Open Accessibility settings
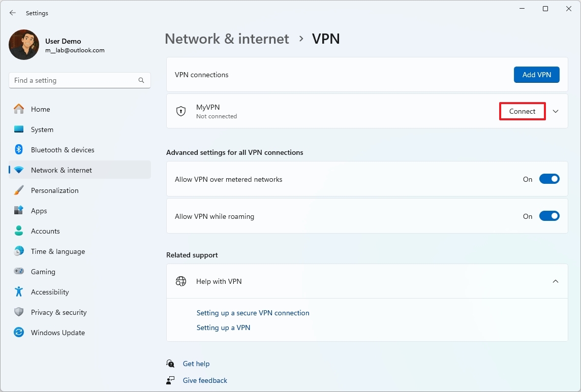581x392 pixels. [50, 291]
